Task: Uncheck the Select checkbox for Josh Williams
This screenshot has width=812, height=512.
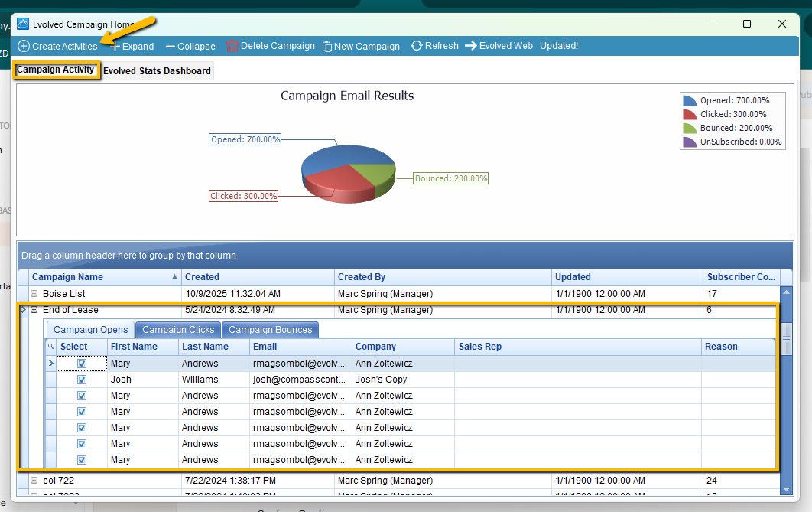Action: [x=82, y=380]
